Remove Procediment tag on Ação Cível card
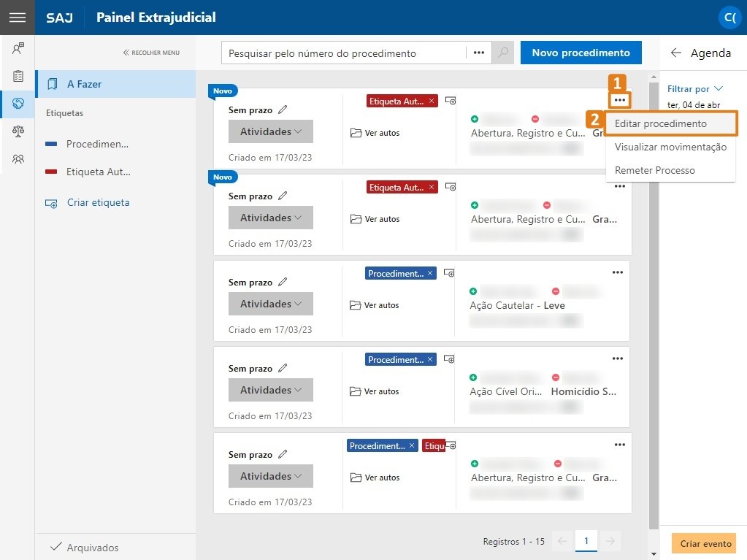Viewport: 747px width, 560px height. (x=429, y=359)
